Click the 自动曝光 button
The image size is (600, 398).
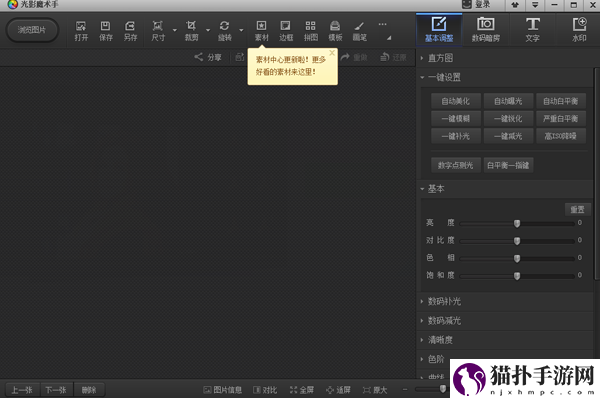click(x=508, y=101)
